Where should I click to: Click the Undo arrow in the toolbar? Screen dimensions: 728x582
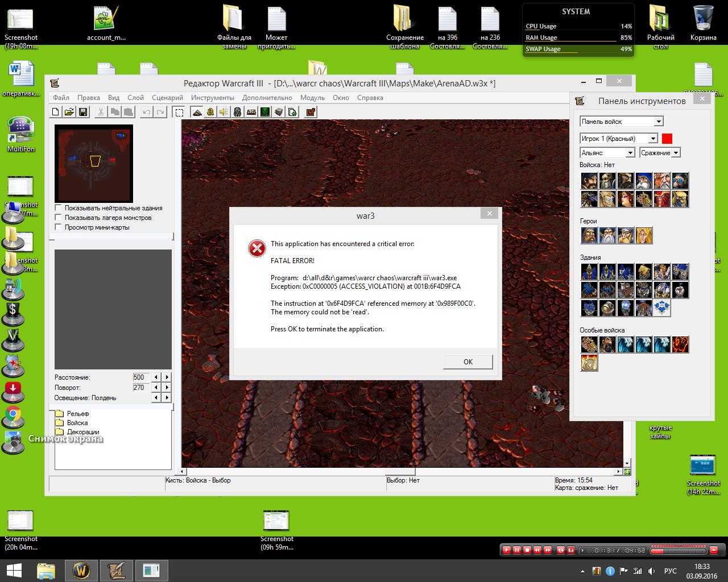pyautogui.click(x=147, y=112)
